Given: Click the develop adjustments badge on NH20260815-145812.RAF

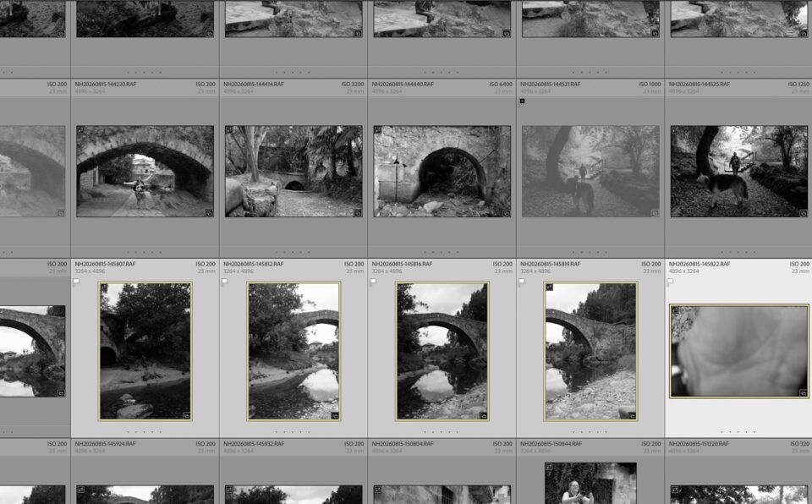Looking at the screenshot, I should [252, 287].
